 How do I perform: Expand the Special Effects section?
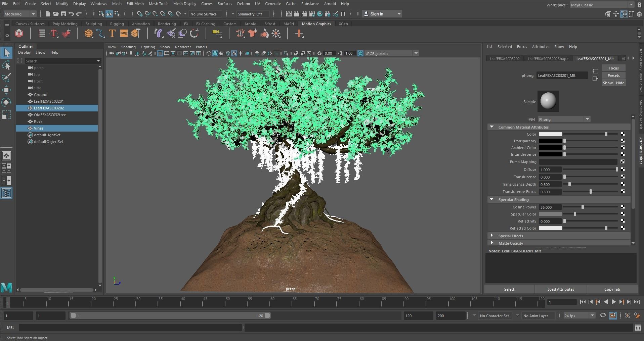[x=492, y=236]
